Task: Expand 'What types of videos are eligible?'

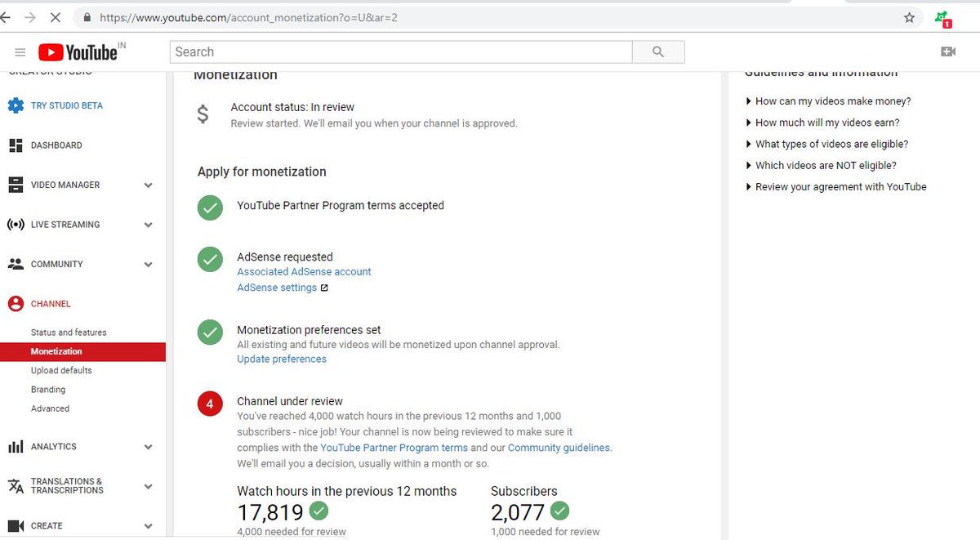Action: pyautogui.click(x=826, y=144)
